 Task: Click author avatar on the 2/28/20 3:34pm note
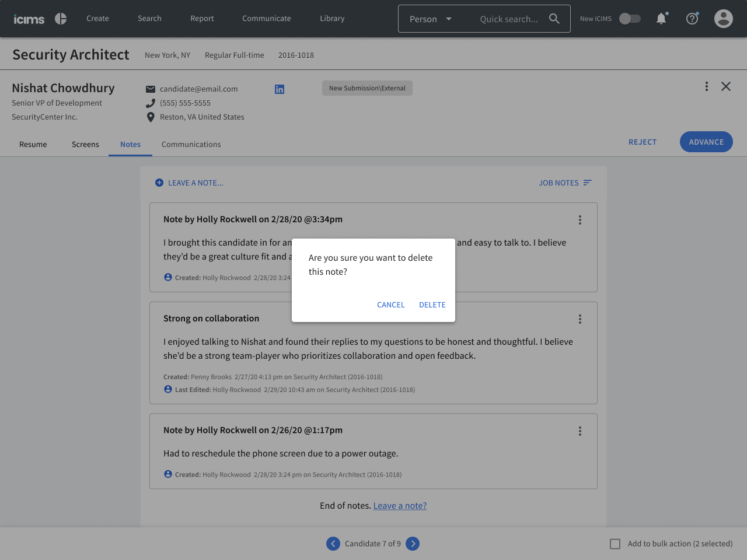click(168, 277)
